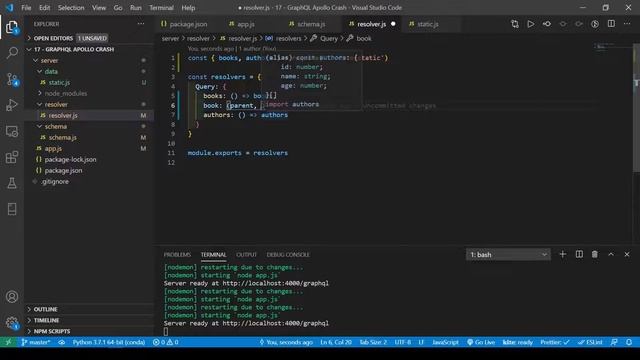Add a new terminal with plus icon
Screen dimensions: 640x360
(x=562, y=254)
